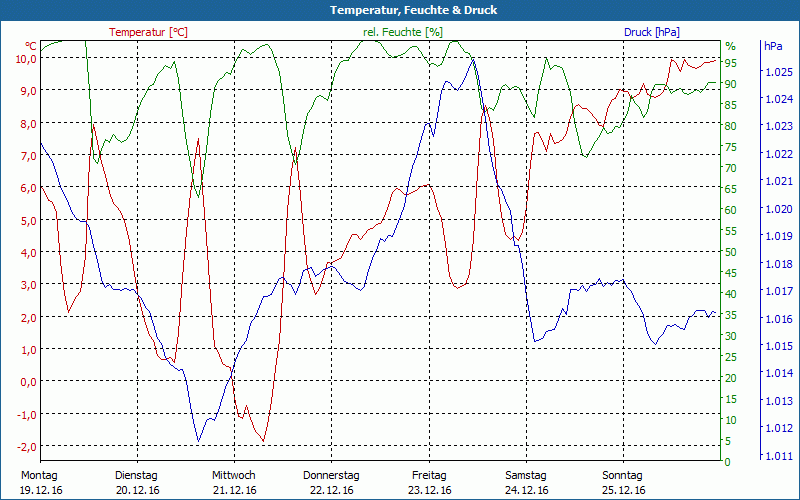Click the date '19.12.16' under Montag
800x500 pixels.
41,490
